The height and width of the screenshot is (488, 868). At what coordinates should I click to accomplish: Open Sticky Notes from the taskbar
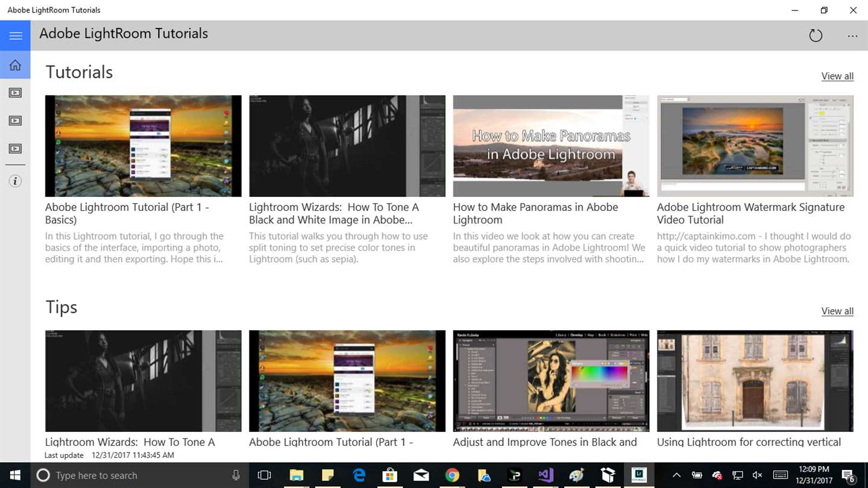click(327, 475)
